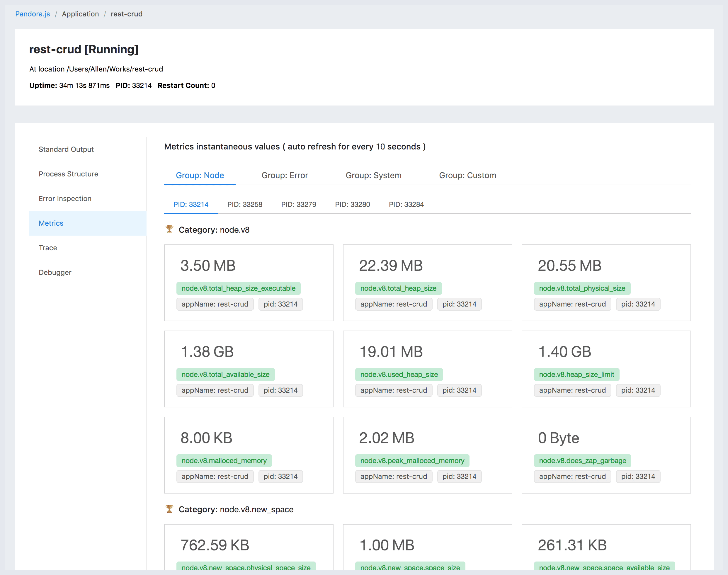Click the trophy icon beside Category: node.v8

click(169, 229)
